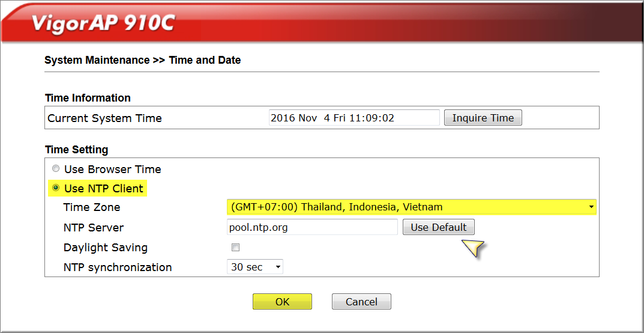Click the yellow arrow pointer annotation
644x333 pixels.
pos(472,248)
